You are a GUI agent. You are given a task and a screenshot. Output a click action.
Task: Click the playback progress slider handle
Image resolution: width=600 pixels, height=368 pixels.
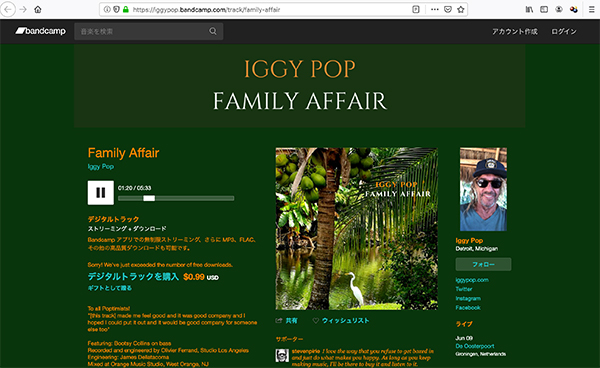pos(149,198)
